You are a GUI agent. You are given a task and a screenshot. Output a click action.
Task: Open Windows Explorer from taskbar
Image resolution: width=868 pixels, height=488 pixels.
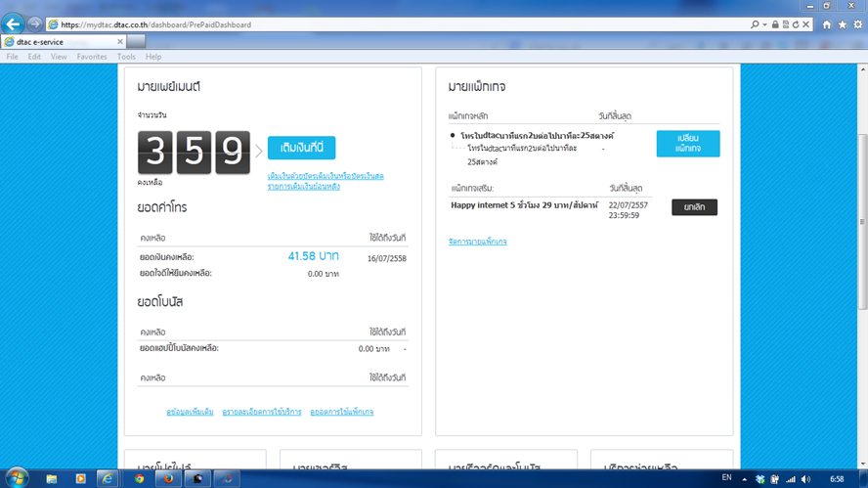coord(52,478)
